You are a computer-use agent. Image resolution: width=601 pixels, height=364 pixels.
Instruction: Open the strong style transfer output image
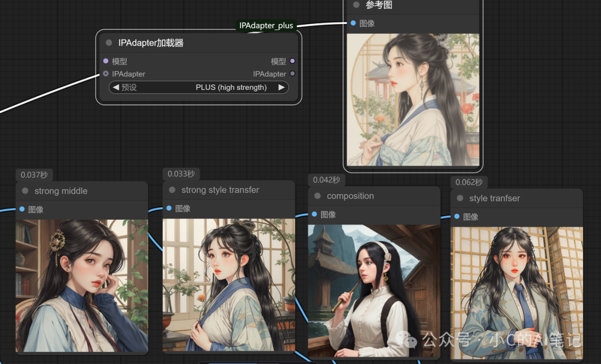point(229,285)
